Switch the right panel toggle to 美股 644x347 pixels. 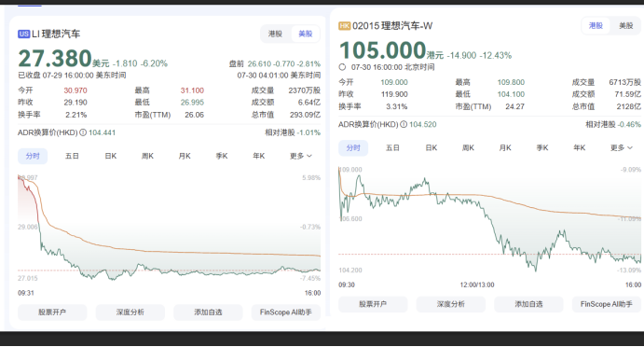point(626,25)
